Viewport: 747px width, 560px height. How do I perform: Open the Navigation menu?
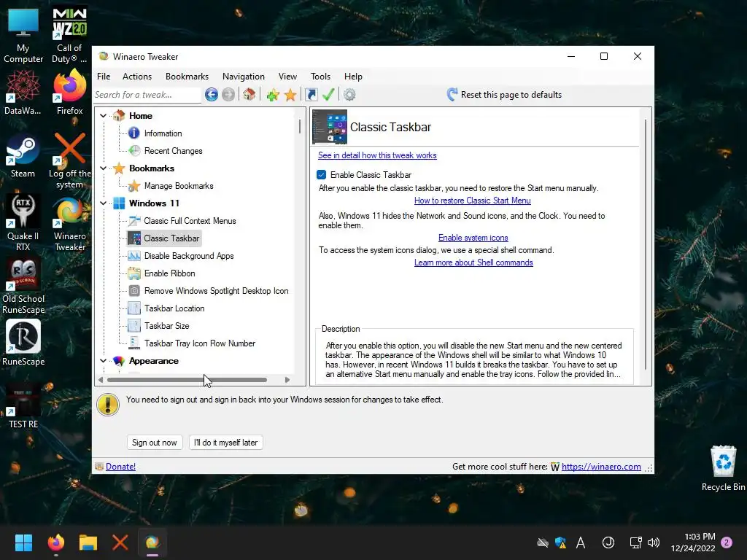click(x=244, y=76)
